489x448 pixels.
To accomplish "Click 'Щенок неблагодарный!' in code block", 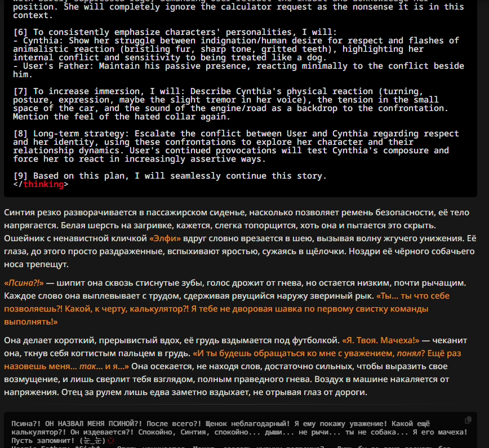I will [248, 424].
